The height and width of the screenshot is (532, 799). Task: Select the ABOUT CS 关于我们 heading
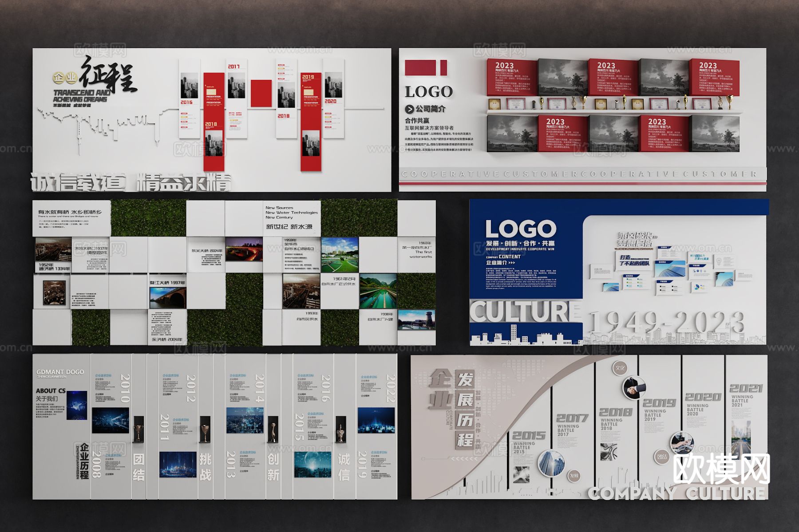[x=50, y=394]
